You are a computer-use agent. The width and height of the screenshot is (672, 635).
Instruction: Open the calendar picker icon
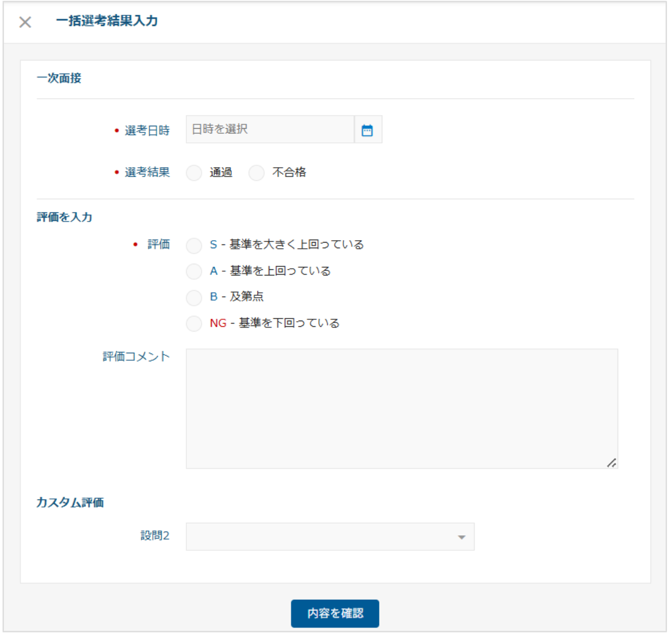(x=368, y=130)
